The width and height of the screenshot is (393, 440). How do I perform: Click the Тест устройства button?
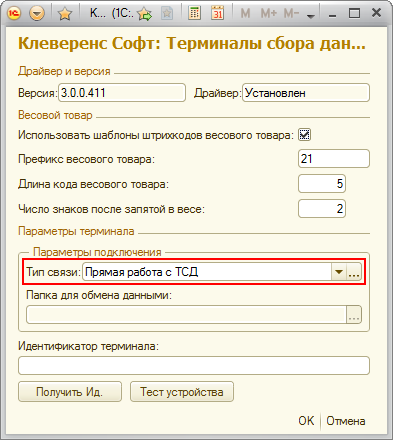[x=182, y=392]
